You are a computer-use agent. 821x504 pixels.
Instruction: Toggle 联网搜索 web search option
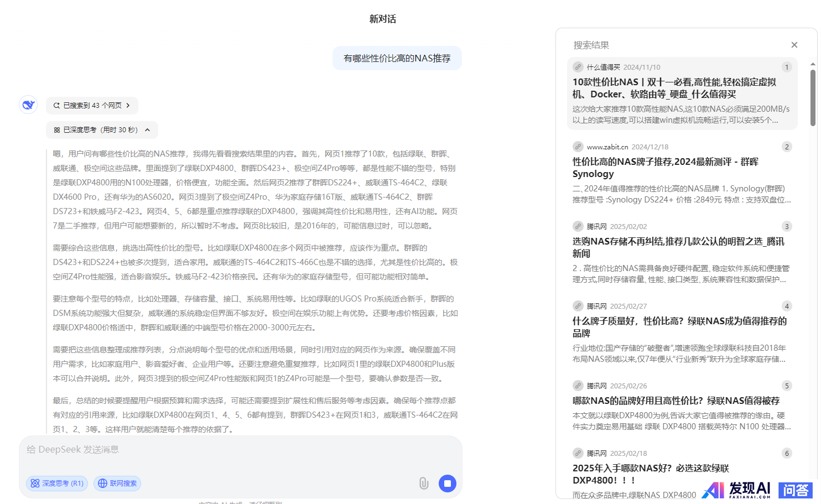[117, 484]
